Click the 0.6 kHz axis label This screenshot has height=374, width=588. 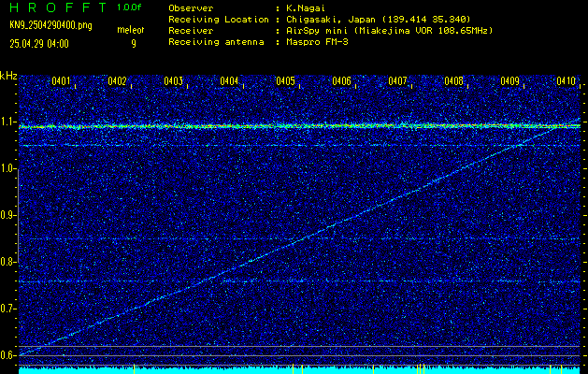click(x=7, y=355)
